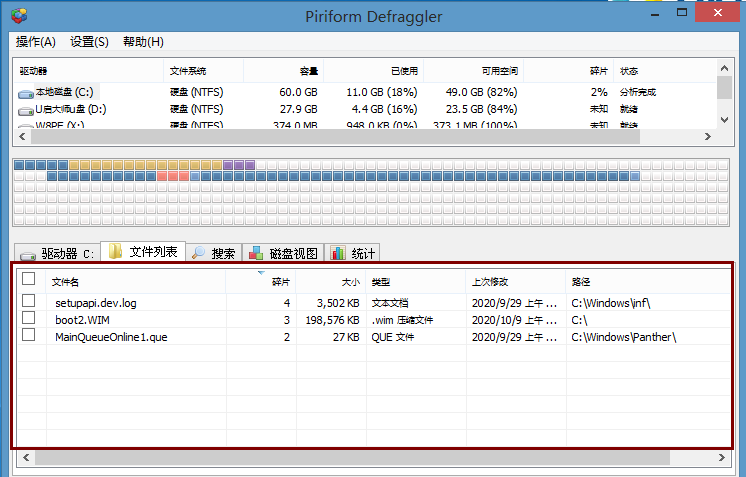Minimize the Defraggler window
This screenshot has width=746, height=477.
pyautogui.click(x=655, y=13)
